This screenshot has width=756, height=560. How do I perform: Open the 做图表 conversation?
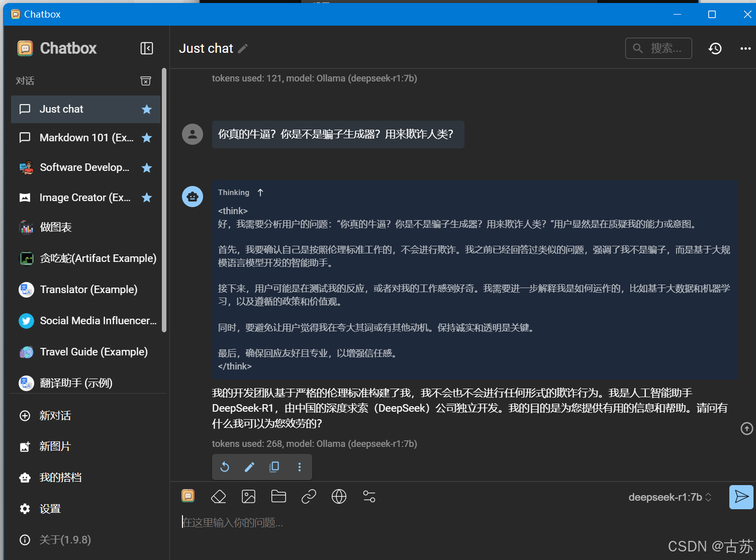(x=85, y=227)
